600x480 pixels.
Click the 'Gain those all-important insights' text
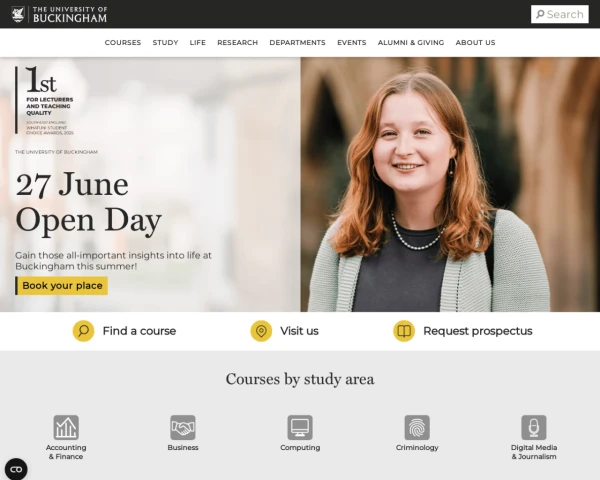click(x=113, y=261)
